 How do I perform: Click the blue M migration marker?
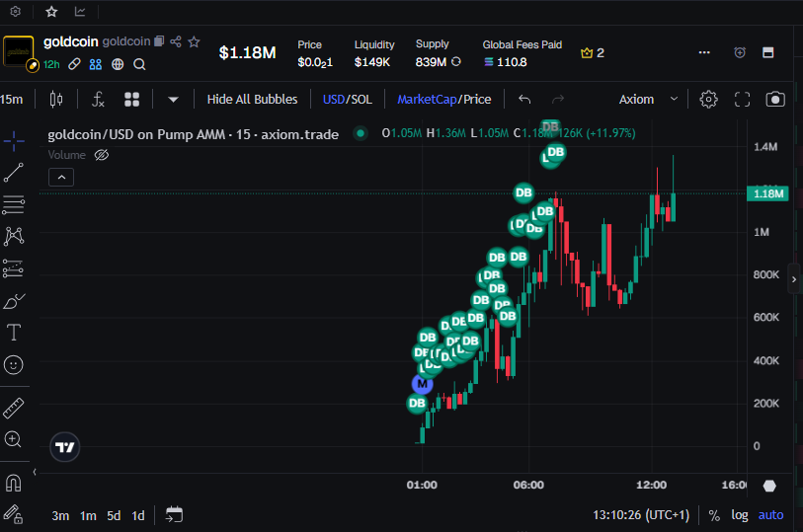(422, 384)
